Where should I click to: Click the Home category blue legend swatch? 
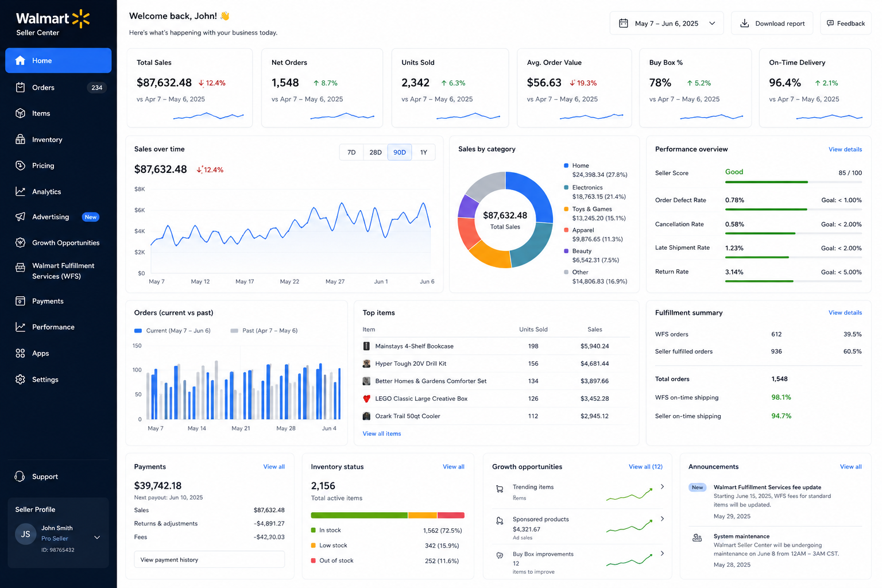tap(566, 165)
